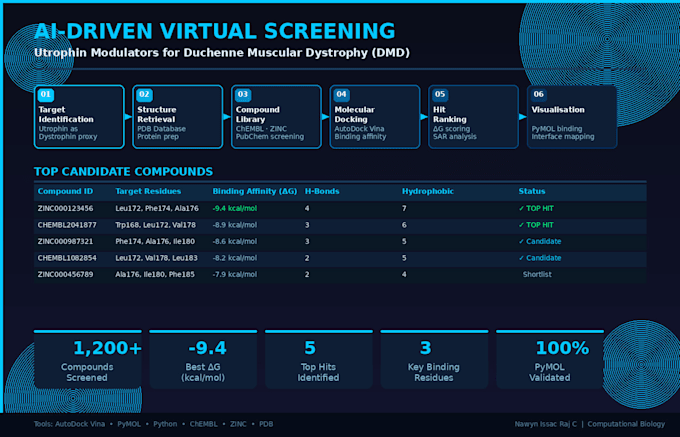This screenshot has height=437, width=680.
Task: Click the 03 step number badge
Action: [243, 95]
